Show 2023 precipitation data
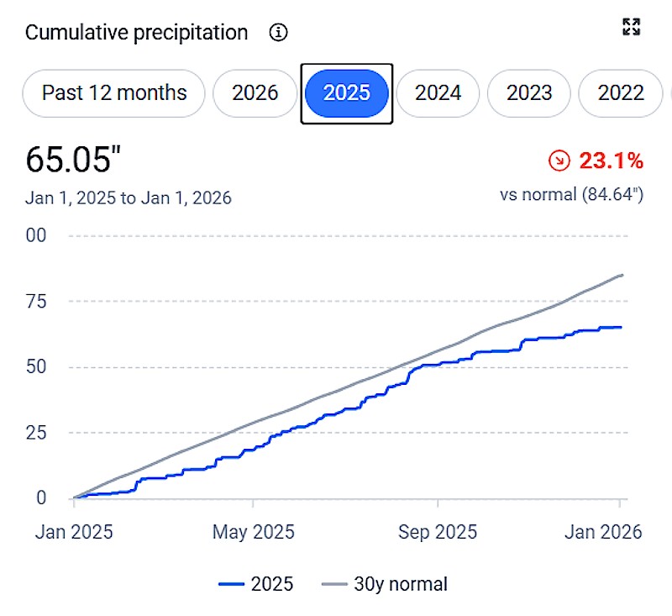 click(x=529, y=92)
